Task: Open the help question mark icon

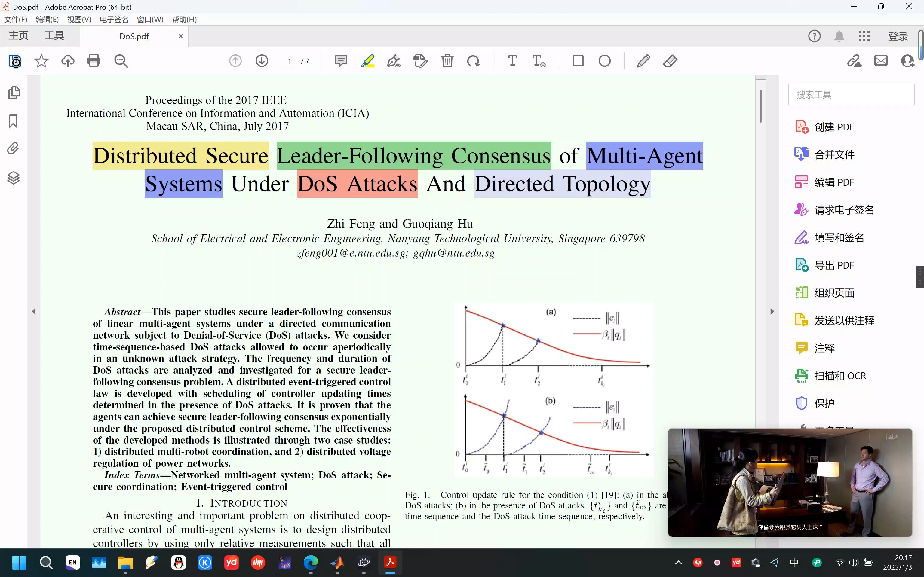Action: [x=815, y=36]
